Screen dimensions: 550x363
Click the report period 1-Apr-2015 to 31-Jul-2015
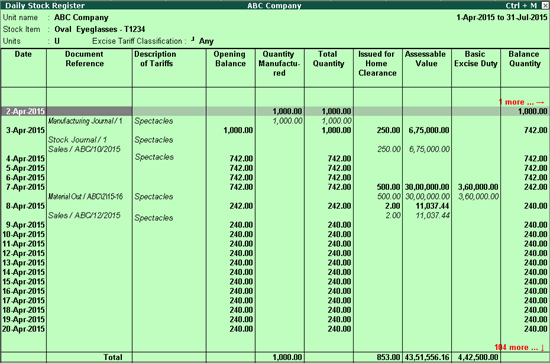[502, 18]
